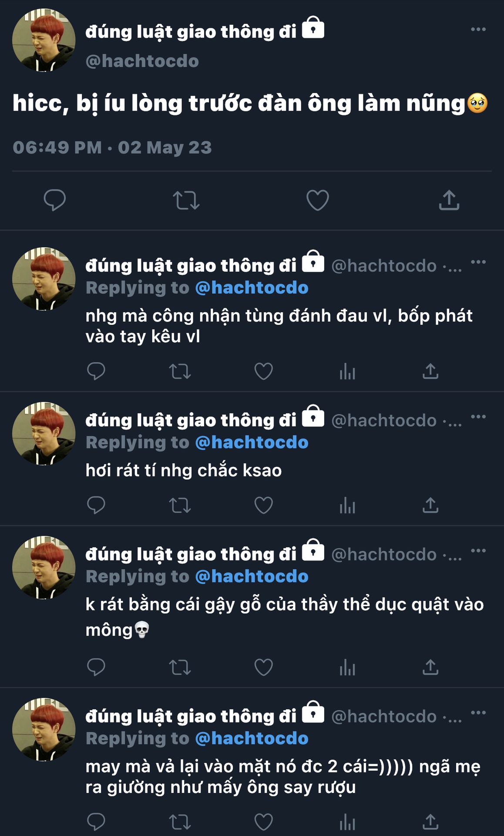Screen dimensions: 504x836
Task: Open avatar next to 'hơi rát tí' reply
Action: point(44,434)
